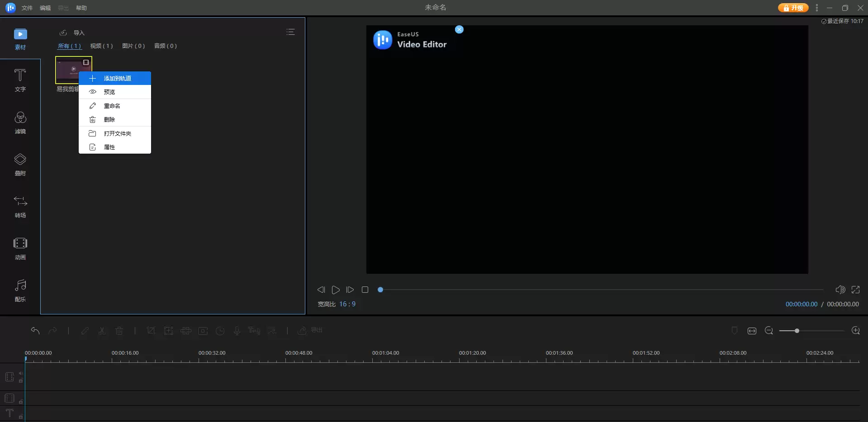The image size is (868, 422).
Task: Open the 素材 media panel
Action: [x=20, y=39]
